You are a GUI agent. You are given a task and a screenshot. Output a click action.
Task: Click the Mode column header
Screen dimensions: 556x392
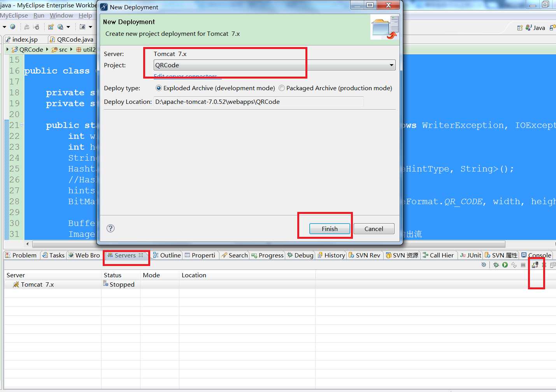[160, 275]
